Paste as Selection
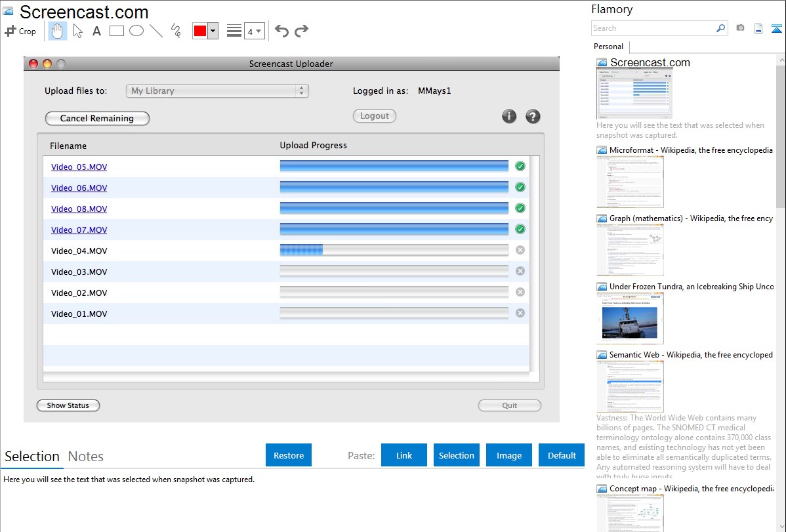 point(457,455)
